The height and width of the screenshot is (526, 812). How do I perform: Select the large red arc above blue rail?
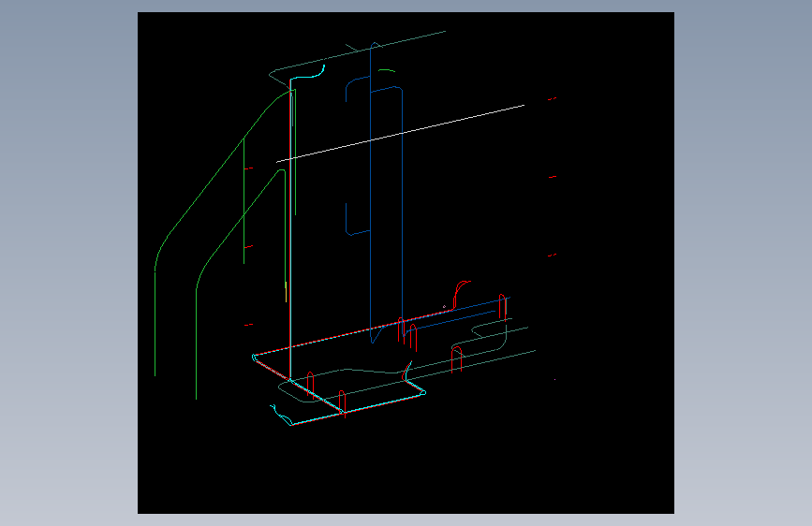(x=462, y=295)
